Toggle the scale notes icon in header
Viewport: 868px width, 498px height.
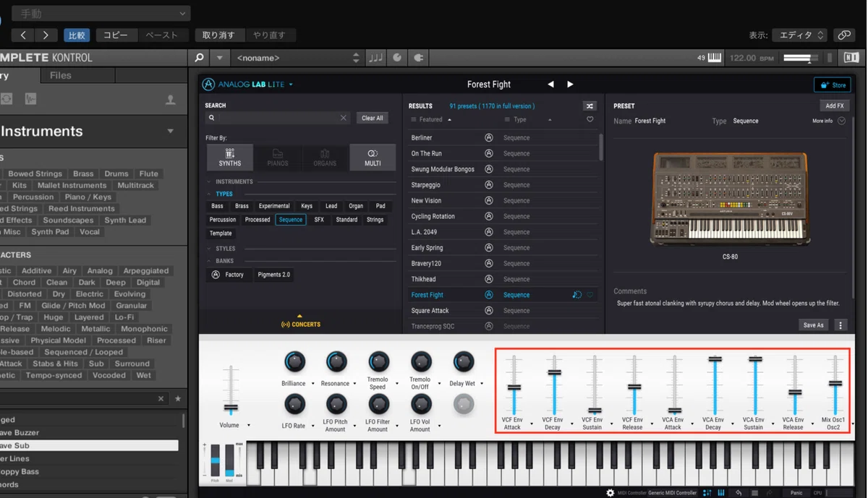pyautogui.click(x=375, y=58)
